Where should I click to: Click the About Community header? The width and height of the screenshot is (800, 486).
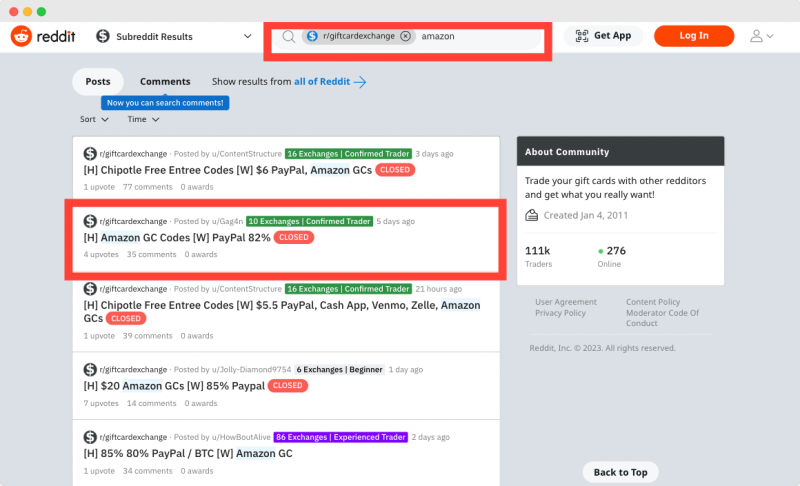pyautogui.click(x=620, y=151)
